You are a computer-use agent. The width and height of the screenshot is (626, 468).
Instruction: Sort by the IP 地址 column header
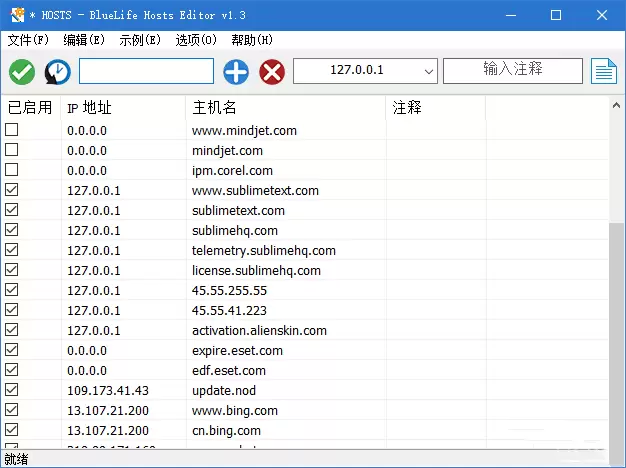click(123, 107)
